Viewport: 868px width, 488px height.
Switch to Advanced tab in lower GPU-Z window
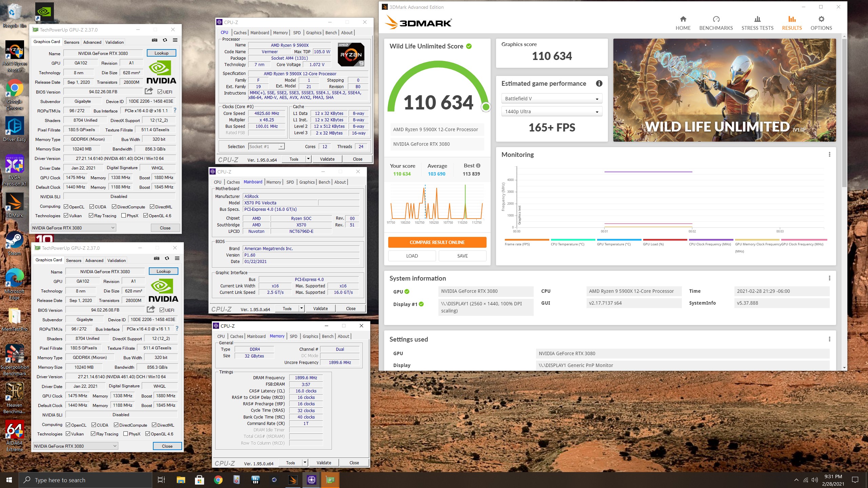(94, 260)
